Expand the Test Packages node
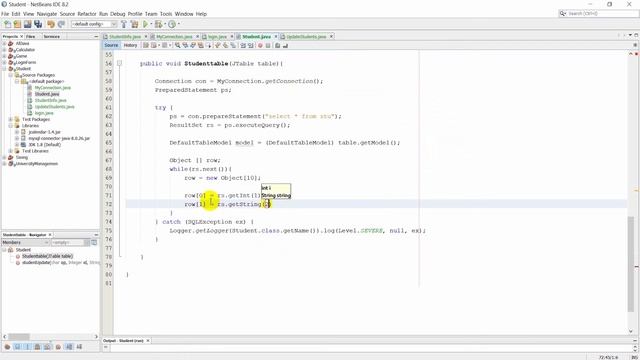640x360 pixels. 11,119
